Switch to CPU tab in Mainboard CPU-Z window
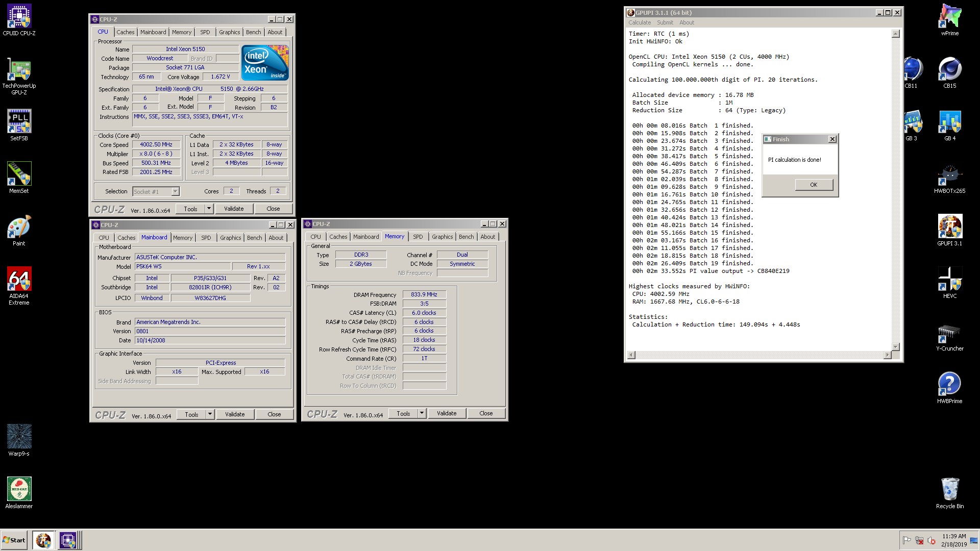 104,238
